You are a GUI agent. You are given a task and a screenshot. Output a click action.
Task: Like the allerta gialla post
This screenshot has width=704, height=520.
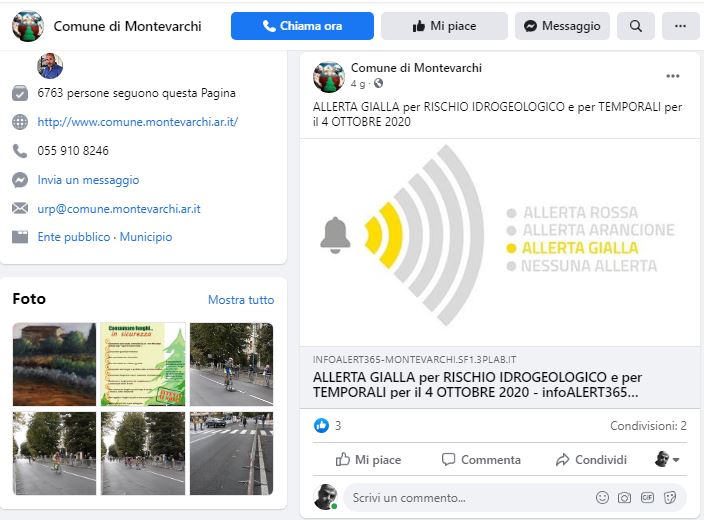coord(368,459)
